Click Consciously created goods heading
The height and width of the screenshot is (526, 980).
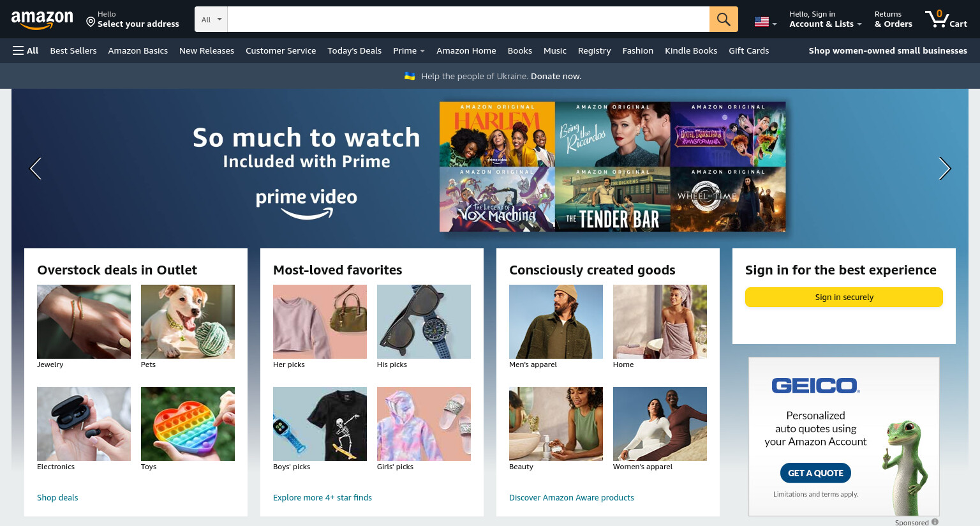click(592, 270)
